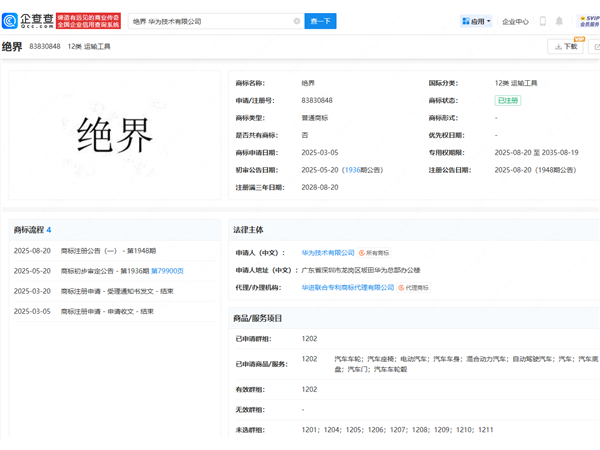Click the share icon beside 下载
This screenshot has width=600, height=450.
click(596, 47)
